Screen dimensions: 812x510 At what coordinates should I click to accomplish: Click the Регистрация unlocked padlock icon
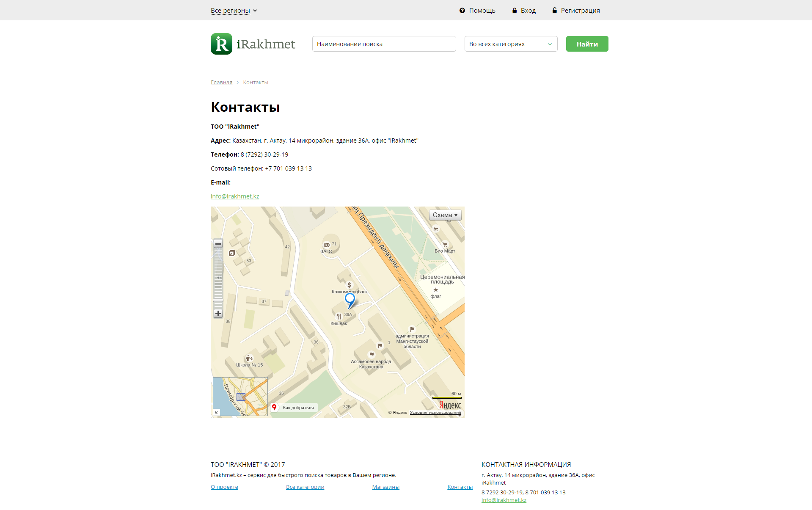pos(554,10)
